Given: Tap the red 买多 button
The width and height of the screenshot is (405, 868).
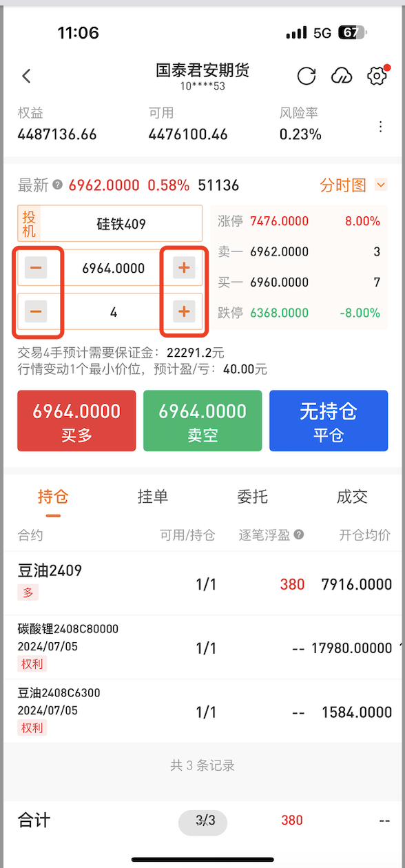Looking at the screenshot, I should (76, 421).
